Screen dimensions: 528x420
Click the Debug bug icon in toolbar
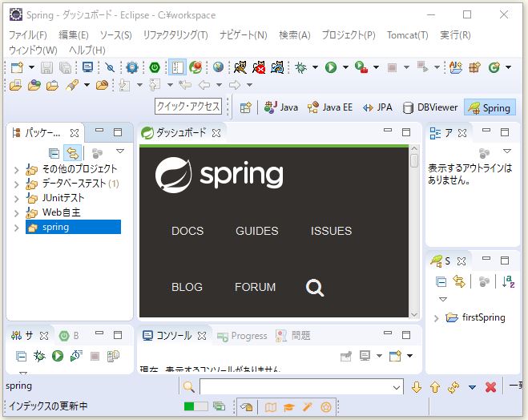300,67
